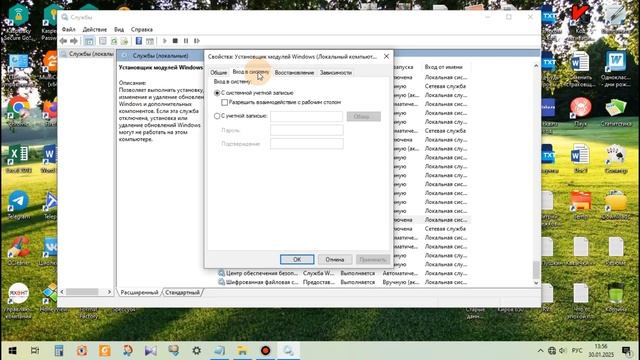640x360 pixels.
Task: Switch to the Общие tab
Action: point(218,72)
